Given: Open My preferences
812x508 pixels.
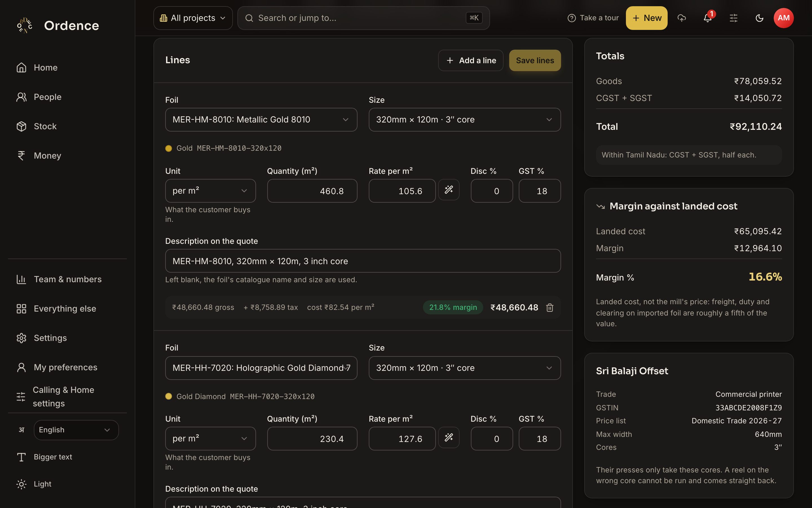Looking at the screenshot, I should click(67, 367).
